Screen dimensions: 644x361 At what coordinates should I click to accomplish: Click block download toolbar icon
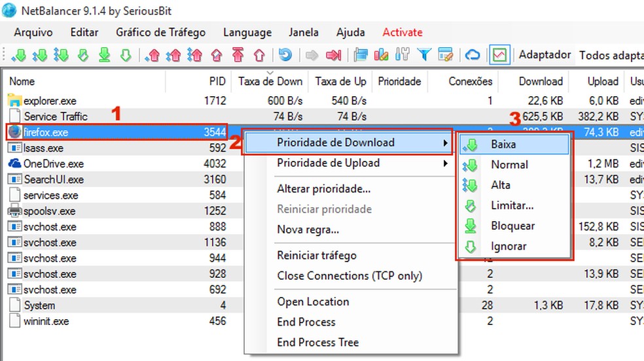tap(104, 54)
